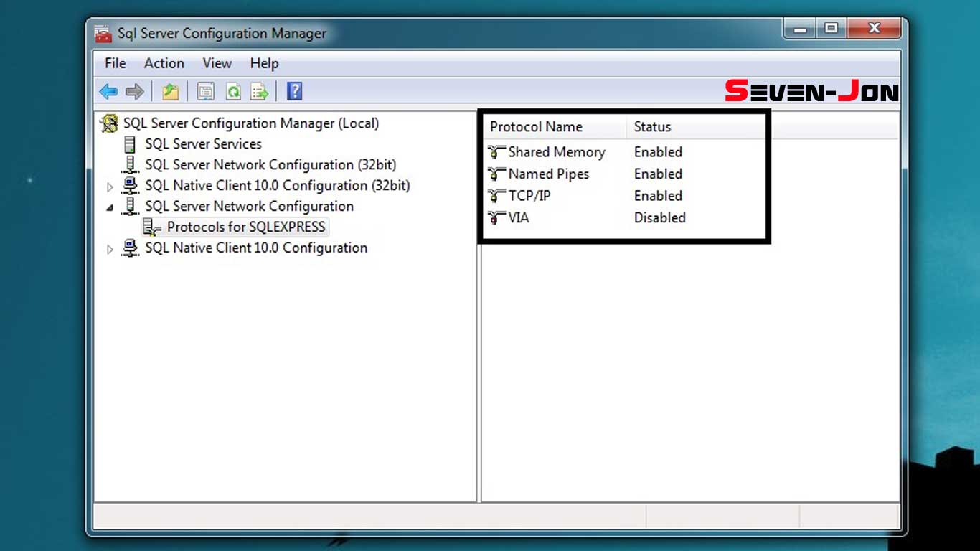Image resolution: width=980 pixels, height=551 pixels.
Task: Click the title bar application icon
Action: (x=104, y=34)
